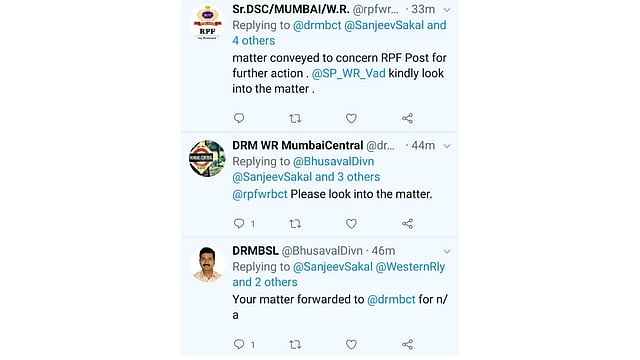Open options chevron on DRM WR MumbaiCentral tweet

pyautogui.click(x=447, y=146)
